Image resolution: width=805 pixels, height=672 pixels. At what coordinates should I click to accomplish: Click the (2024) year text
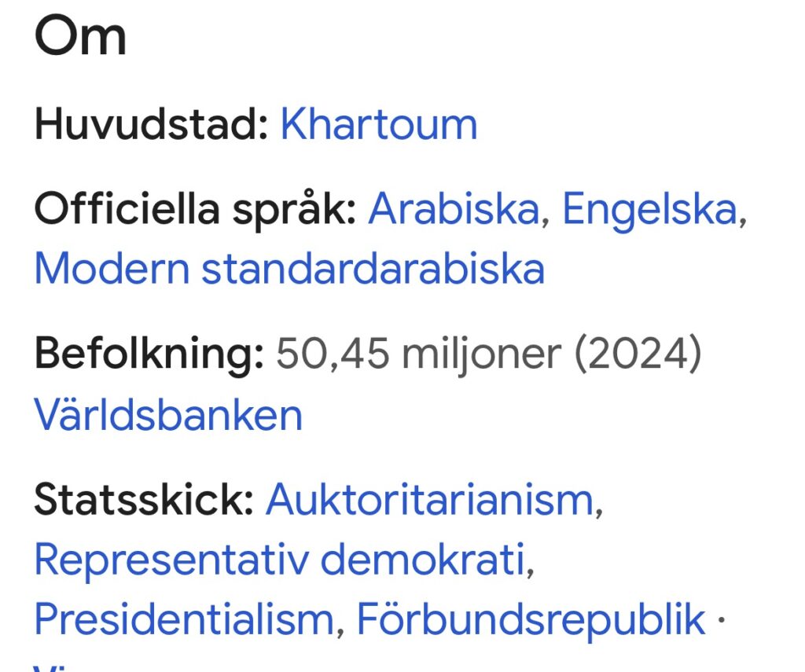[x=636, y=355]
